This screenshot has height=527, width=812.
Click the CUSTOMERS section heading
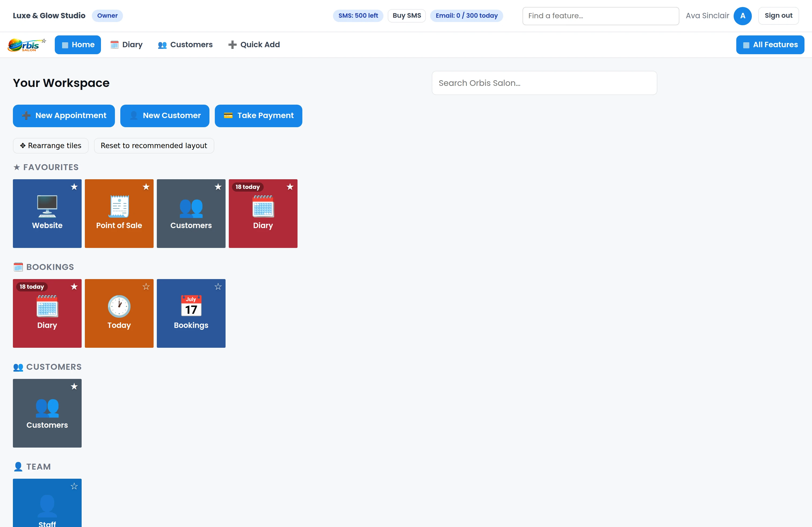(x=48, y=367)
